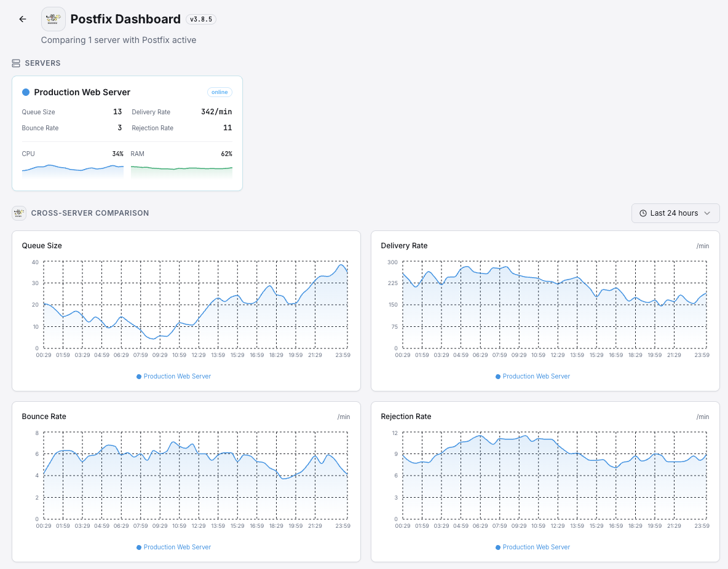Toggle Production Web Server legend in Bounce Rate
Viewport: 728px width, 569px height.
[174, 547]
